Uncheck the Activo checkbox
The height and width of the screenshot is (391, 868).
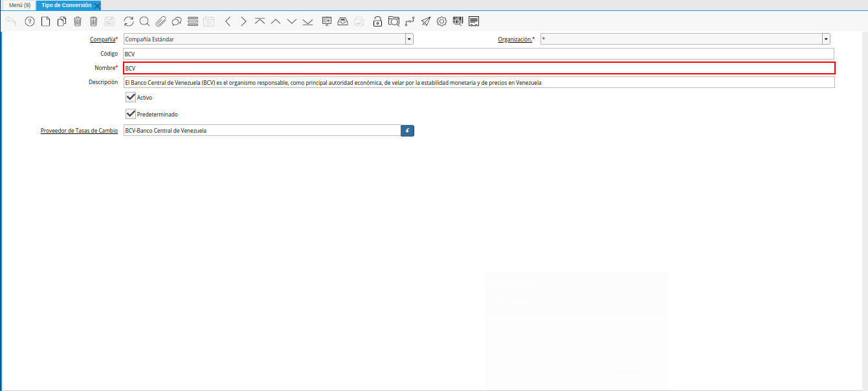coord(131,97)
